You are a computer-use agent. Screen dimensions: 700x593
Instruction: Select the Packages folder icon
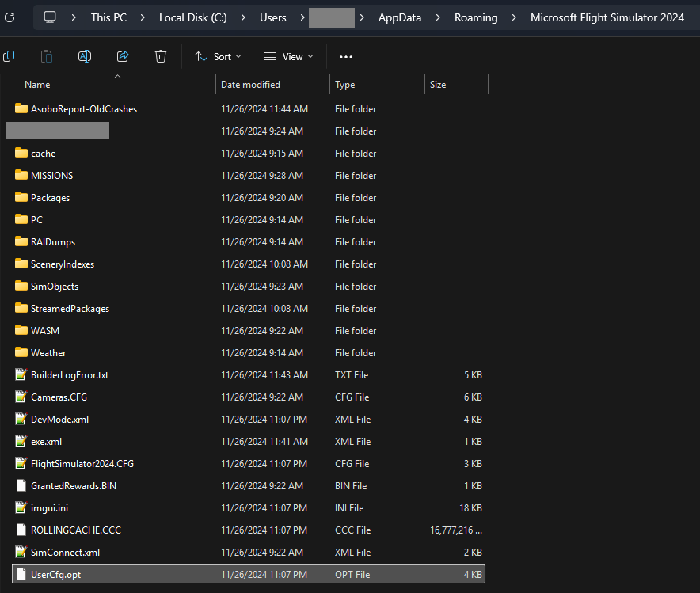click(21, 197)
